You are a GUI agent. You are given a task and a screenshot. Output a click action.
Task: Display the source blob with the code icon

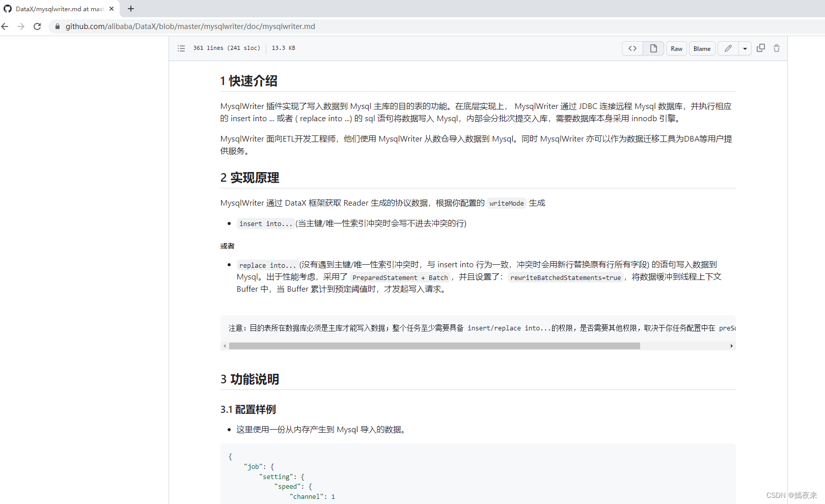click(x=632, y=48)
